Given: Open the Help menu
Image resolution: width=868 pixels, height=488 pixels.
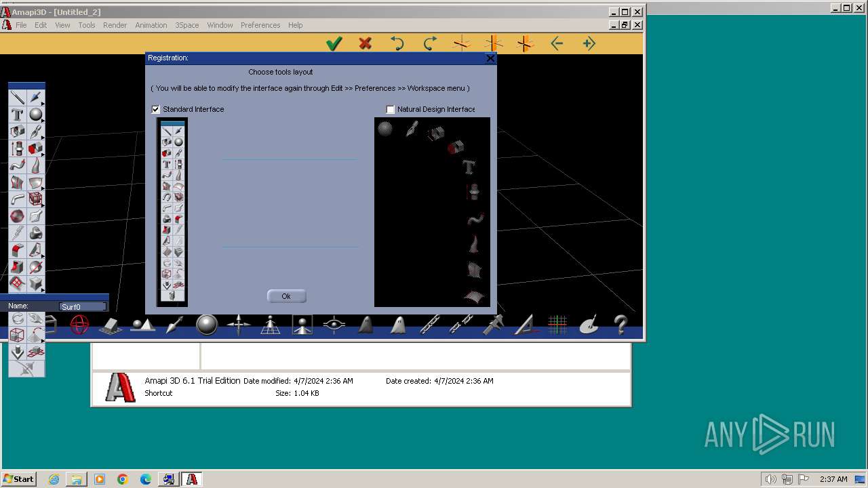Looking at the screenshot, I should pyautogui.click(x=295, y=25).
